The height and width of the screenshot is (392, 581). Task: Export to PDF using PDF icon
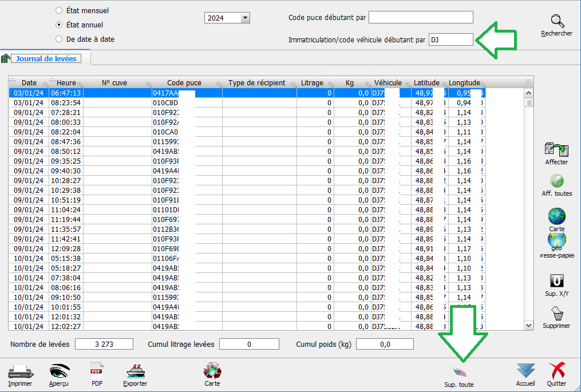pos(97,371)
